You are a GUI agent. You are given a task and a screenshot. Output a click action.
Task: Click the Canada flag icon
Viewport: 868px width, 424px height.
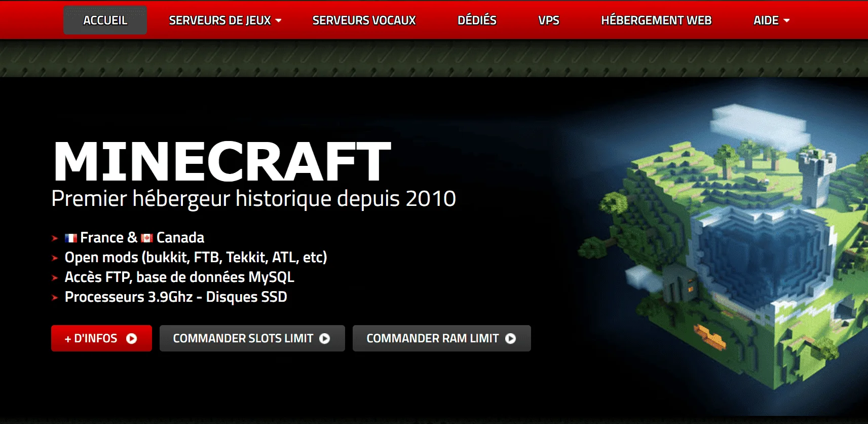147,238
